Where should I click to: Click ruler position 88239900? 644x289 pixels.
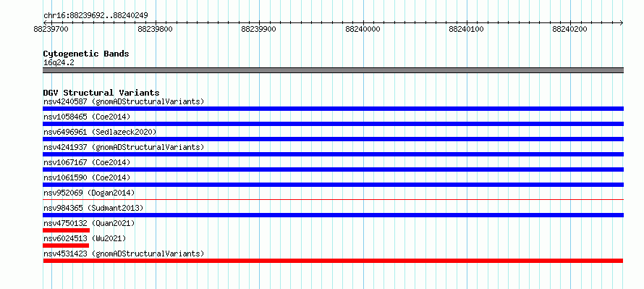[x=258, y=29]
